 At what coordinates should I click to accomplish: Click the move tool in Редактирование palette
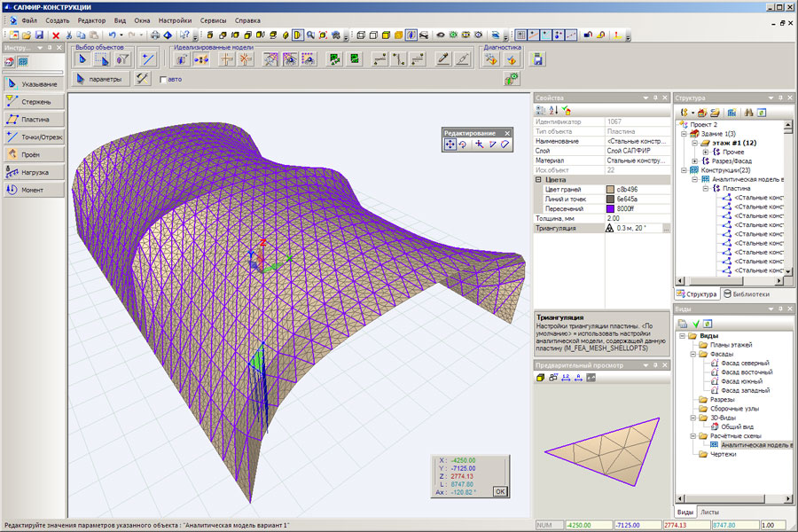coord(450,144)
